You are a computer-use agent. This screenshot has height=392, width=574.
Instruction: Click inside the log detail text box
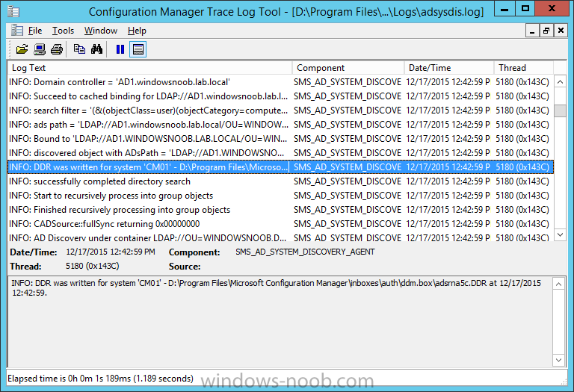click(280, 322)
